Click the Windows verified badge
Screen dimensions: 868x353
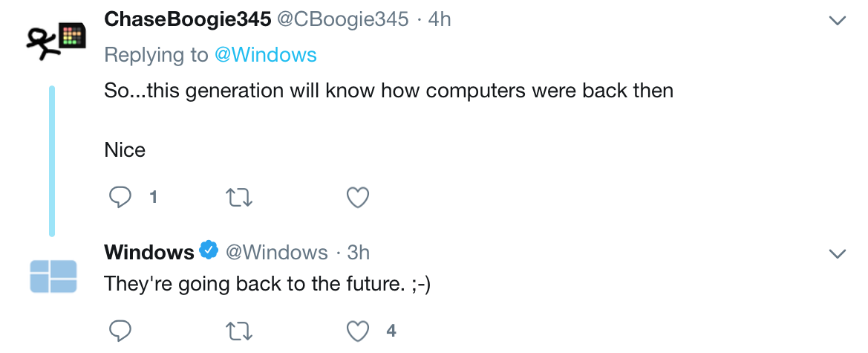(x=209, y=251)
